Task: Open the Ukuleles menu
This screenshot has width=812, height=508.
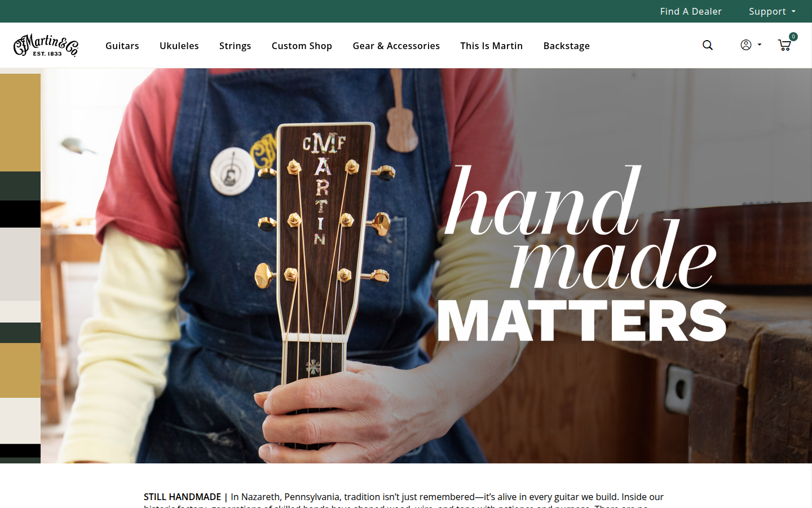Action: [x=179, y=46]
